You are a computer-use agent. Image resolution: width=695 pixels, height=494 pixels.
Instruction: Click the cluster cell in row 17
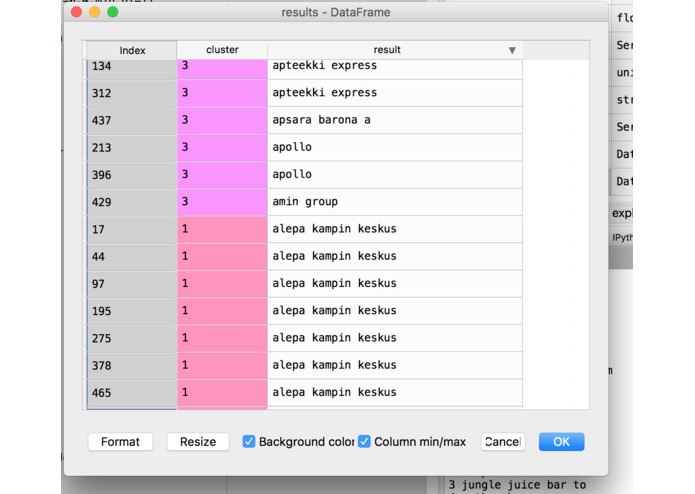click(x=222, y=229)
